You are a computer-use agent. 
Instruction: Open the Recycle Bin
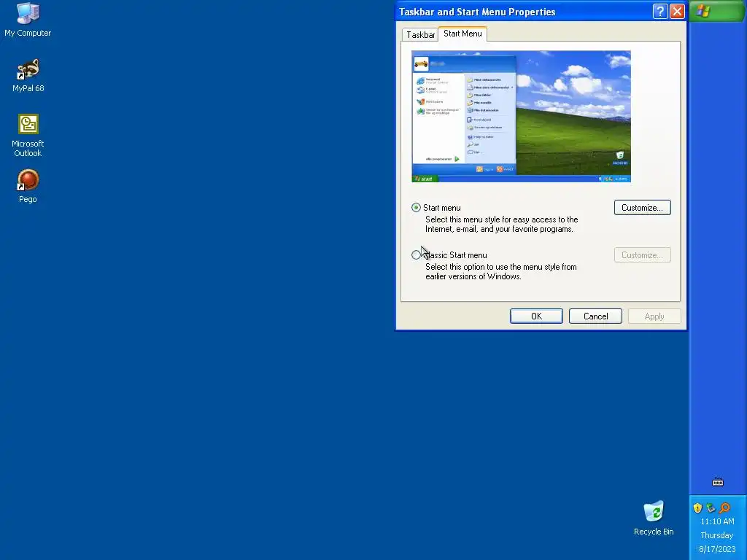(x=654, y=518)
